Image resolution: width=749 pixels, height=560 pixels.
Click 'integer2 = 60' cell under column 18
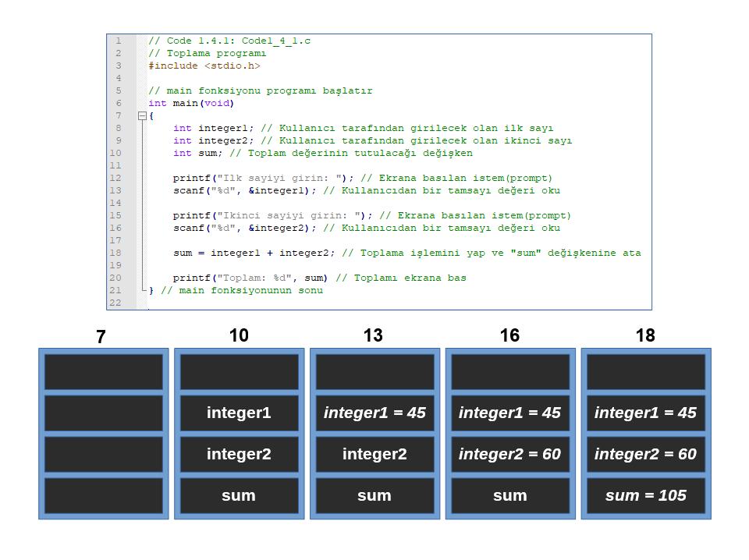tap(646, 454)
